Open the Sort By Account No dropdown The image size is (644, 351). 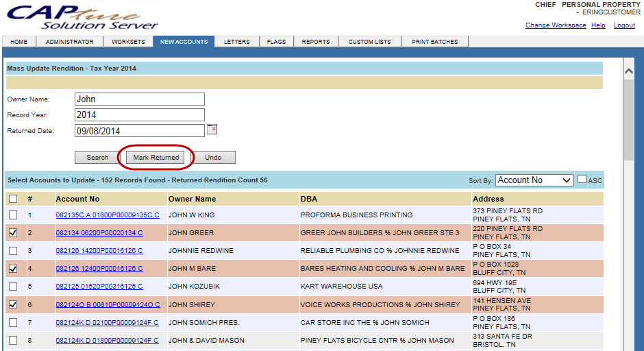534,180
